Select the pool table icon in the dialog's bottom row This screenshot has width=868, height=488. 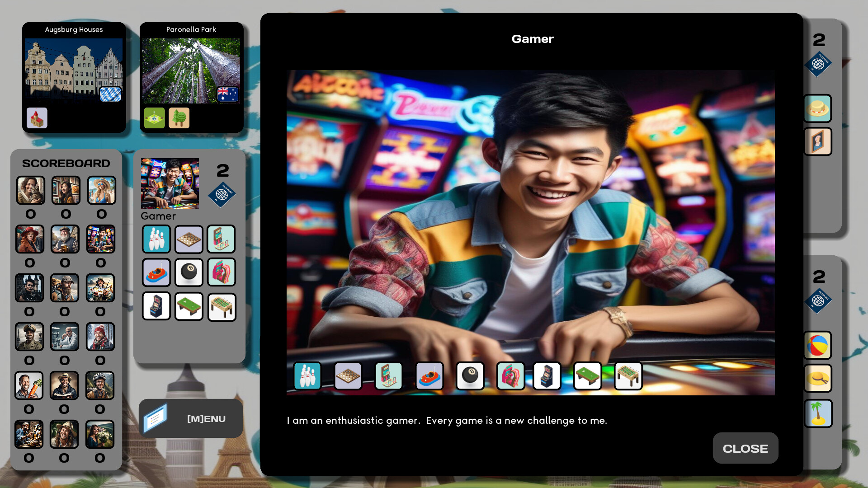587,376
